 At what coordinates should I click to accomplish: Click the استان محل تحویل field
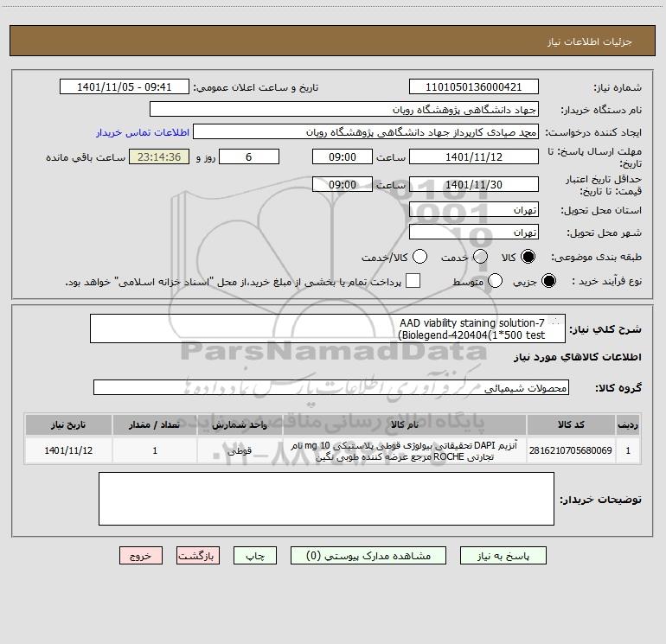[x=474, y=210]
